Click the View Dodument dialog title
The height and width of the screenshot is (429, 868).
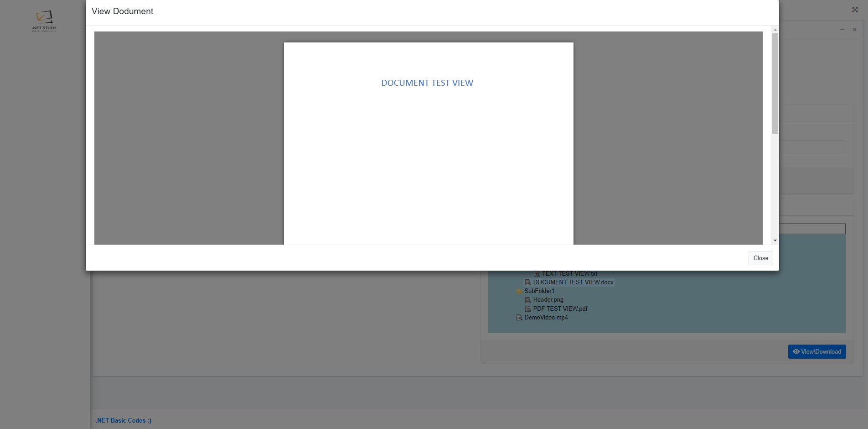tap(122, 11)
